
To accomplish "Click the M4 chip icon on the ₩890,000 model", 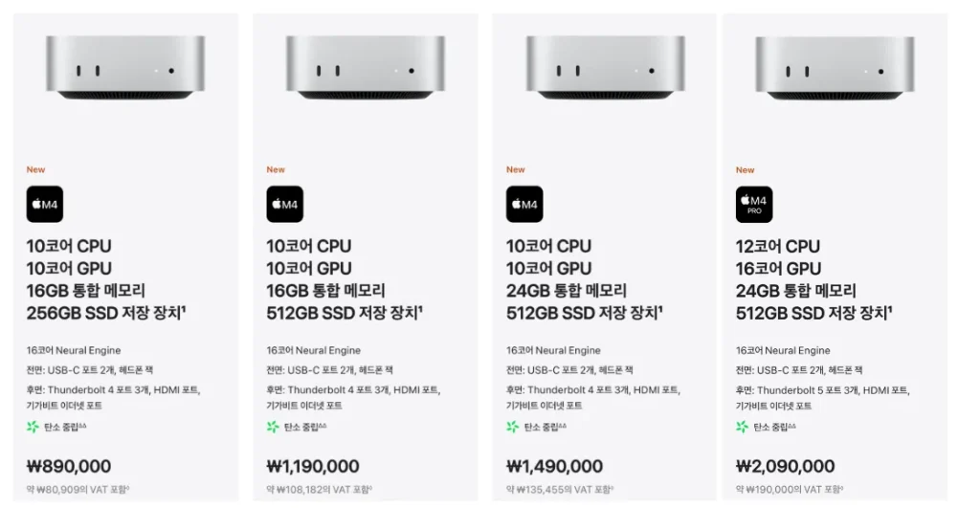I will click(44, 204).
